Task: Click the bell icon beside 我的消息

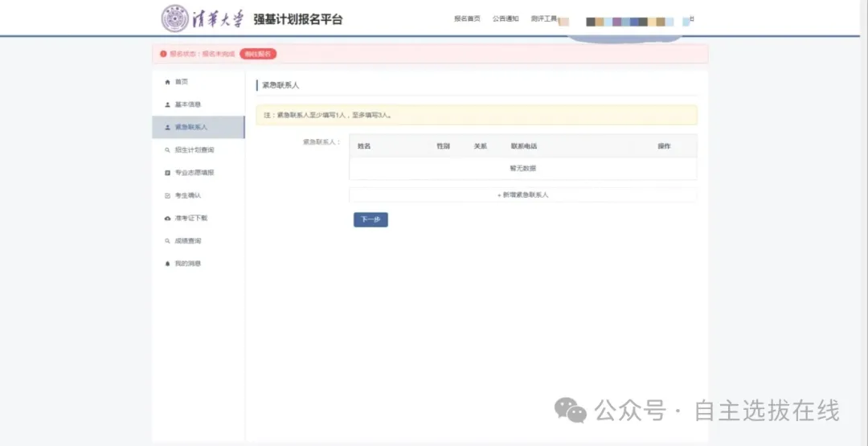Action: [167, 264]
